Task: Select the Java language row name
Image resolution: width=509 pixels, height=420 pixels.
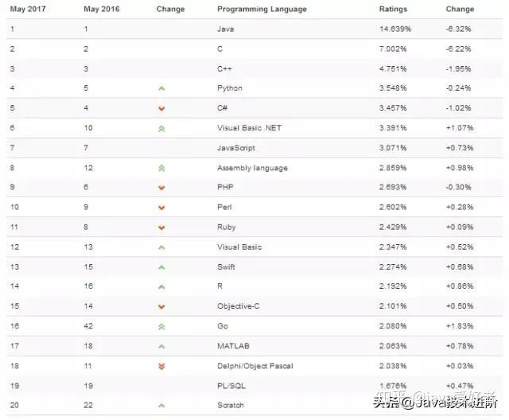Action: click(225, 29)
